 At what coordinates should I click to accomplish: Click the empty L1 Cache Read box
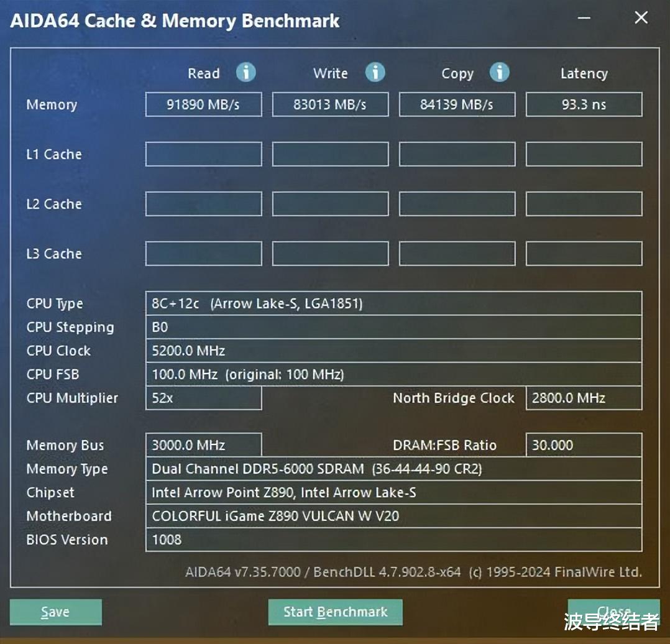[203, 154]
